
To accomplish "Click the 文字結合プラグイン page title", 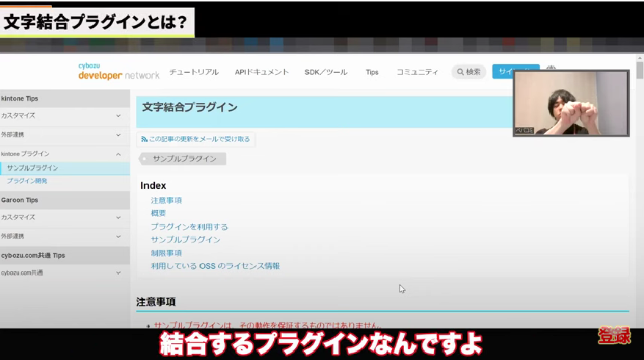I will (x=189, y=107).
